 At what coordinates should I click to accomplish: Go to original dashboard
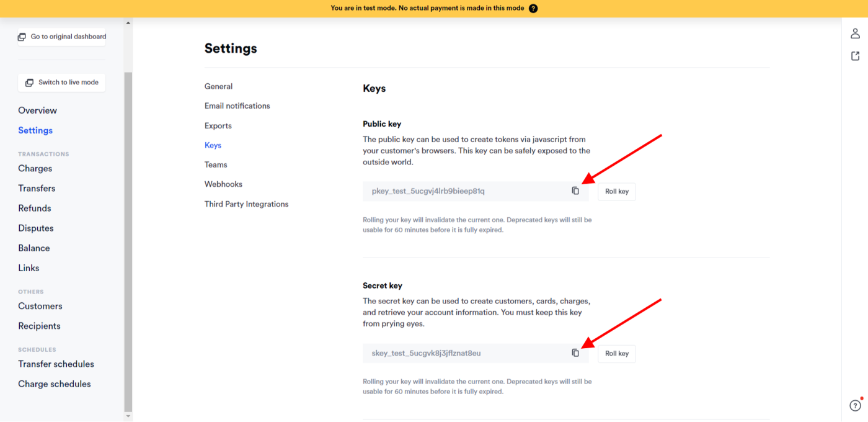pyautogui.click(x=62, y=37)
